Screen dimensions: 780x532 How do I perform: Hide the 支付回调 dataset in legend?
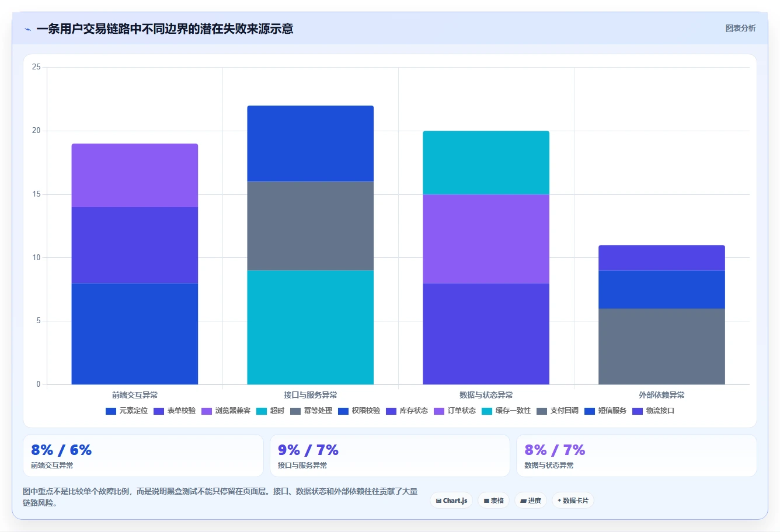558,411
